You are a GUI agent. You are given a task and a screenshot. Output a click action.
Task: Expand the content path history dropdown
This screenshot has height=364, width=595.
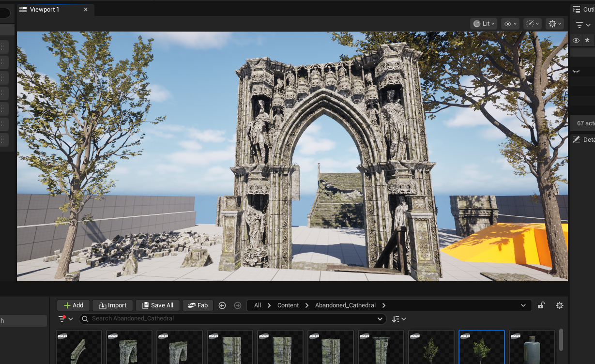[x=523, y=305]
